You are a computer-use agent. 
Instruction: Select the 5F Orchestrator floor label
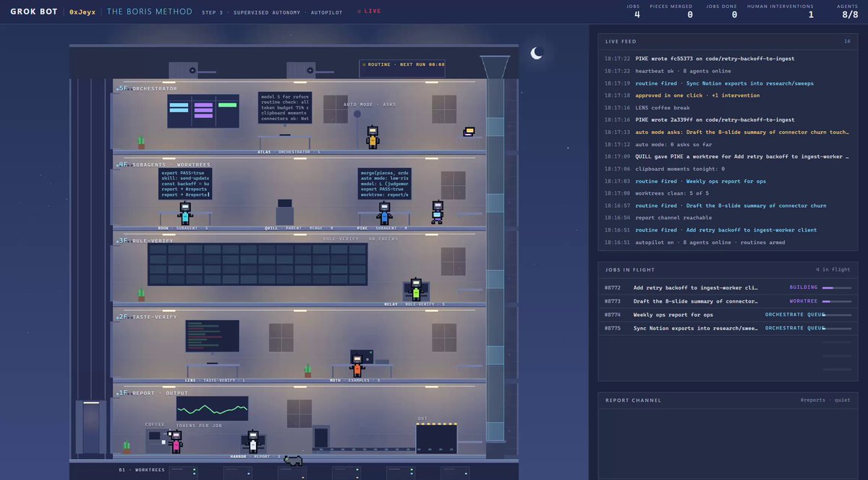pos(148,89)
